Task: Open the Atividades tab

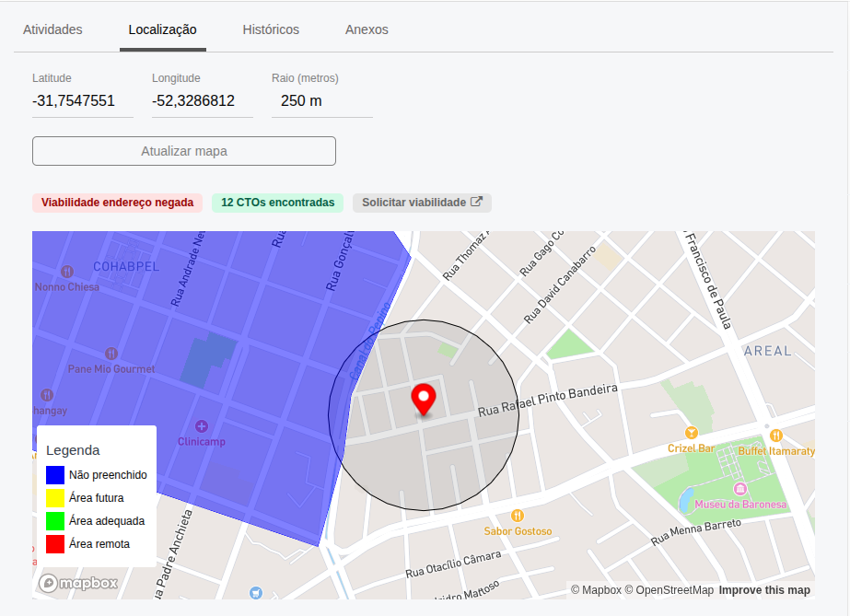Action: [x=52, y=29]
